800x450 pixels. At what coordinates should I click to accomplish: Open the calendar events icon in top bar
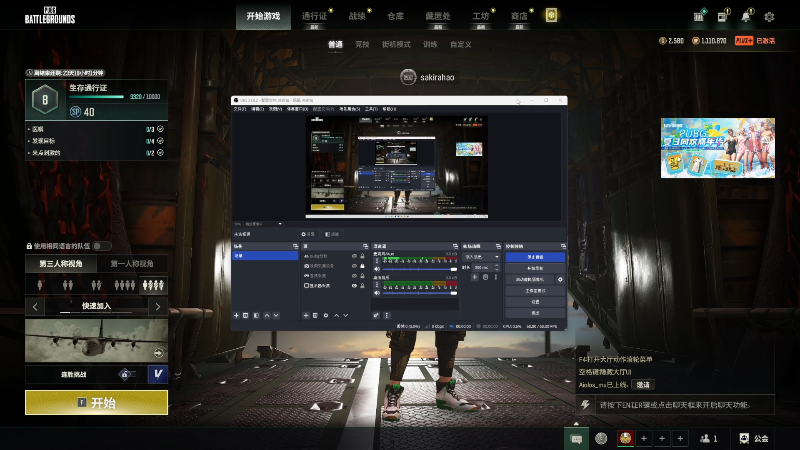(x=699, y=16)
